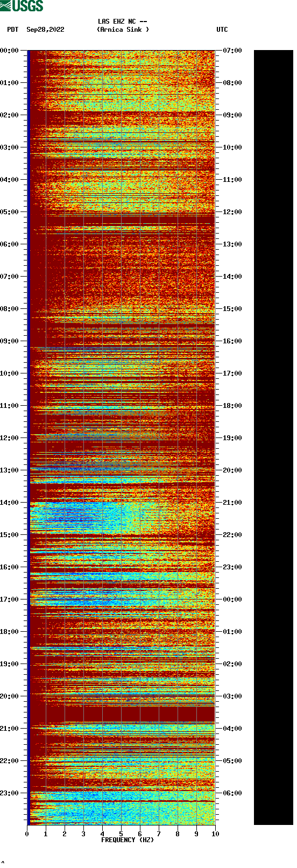Viewport: 297px width, 868px height.
Task: Click the 03:00 PDT time label
Action: (9, 147)
